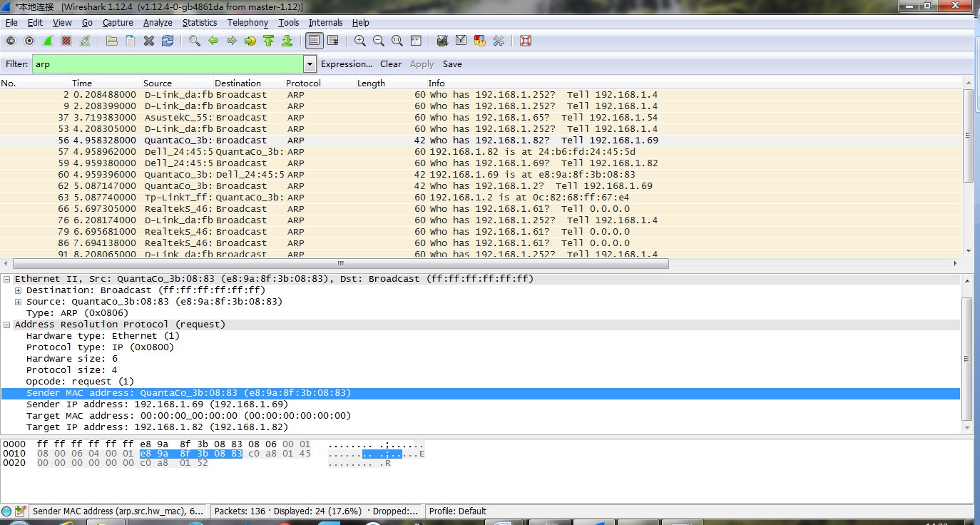Toggle packet list colorization
Image resolution: width=980 pixels, height=525 pixels.
[314, 41]
